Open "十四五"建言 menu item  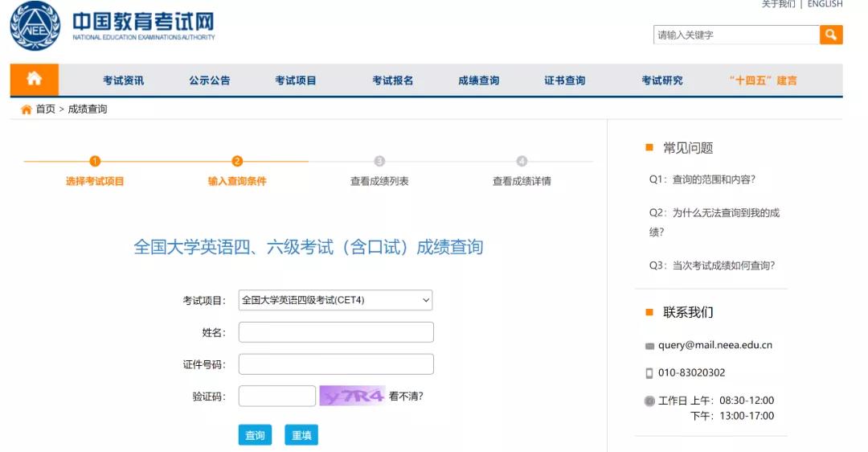point(764,80)
